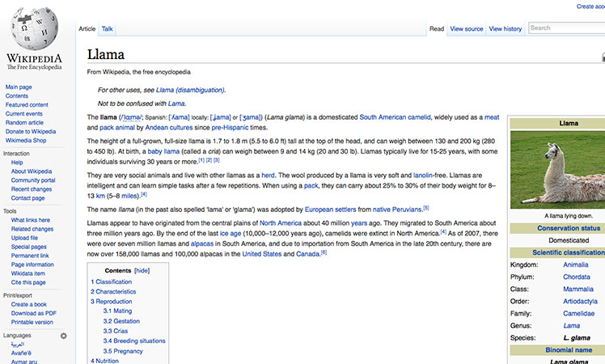
Task: Open Page information link
Action: pos(32,265)
